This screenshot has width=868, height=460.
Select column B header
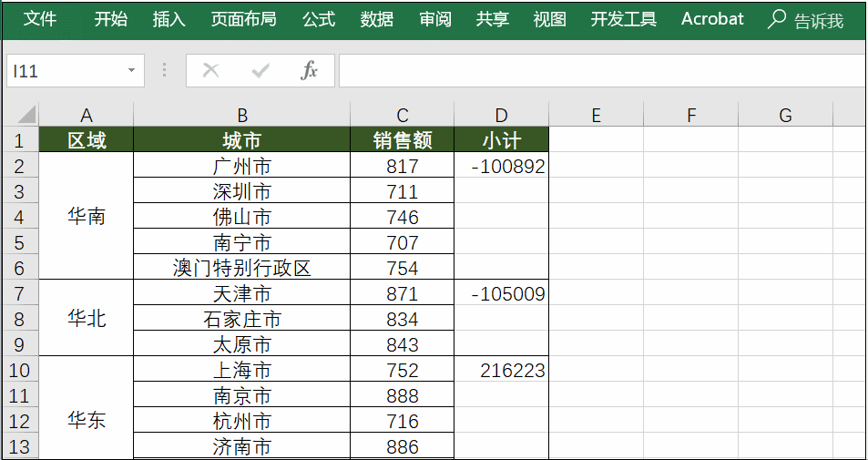click(x=242, y=115)
